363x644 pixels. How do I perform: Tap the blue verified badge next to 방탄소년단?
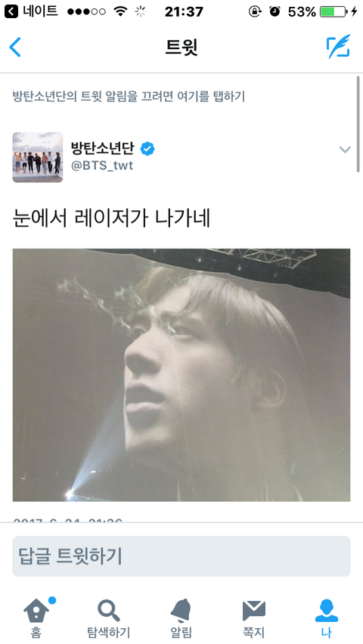pyautogui.click(x=147, y=149)
